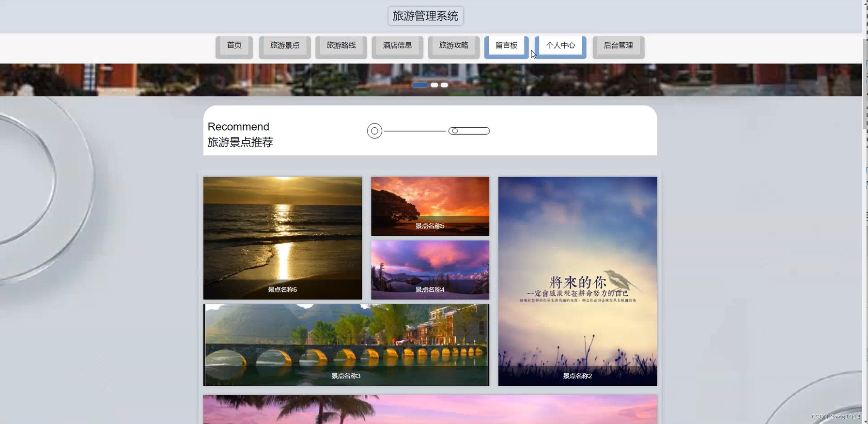Select the first blue carousel indicator
The image size is (868, 424).
pos(420,85)
